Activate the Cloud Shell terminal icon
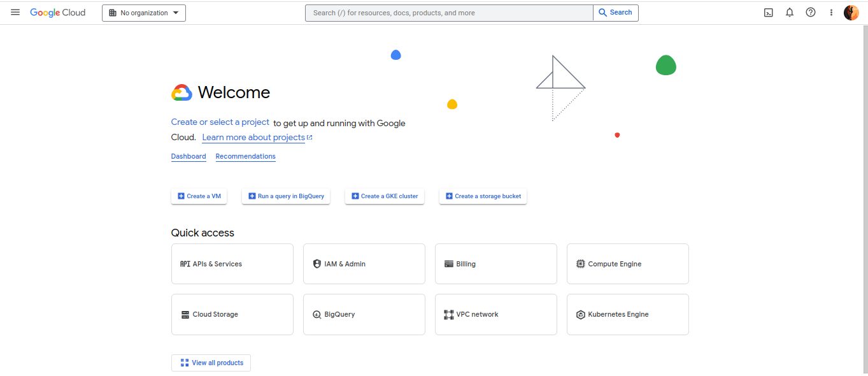Screen dimensions: 868x376 (x=768, y=12)
